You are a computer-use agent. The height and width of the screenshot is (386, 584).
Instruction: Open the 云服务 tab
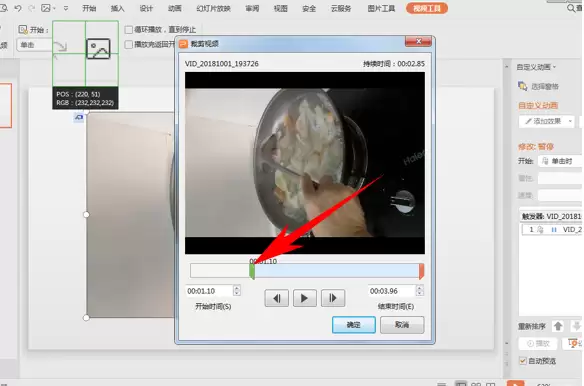pos(341,8)
